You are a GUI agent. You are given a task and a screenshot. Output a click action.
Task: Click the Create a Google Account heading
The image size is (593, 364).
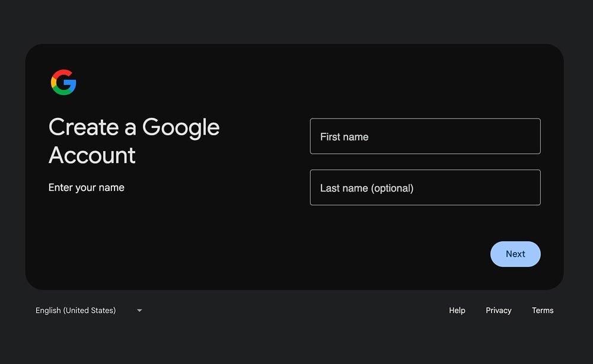coord(134,141)
